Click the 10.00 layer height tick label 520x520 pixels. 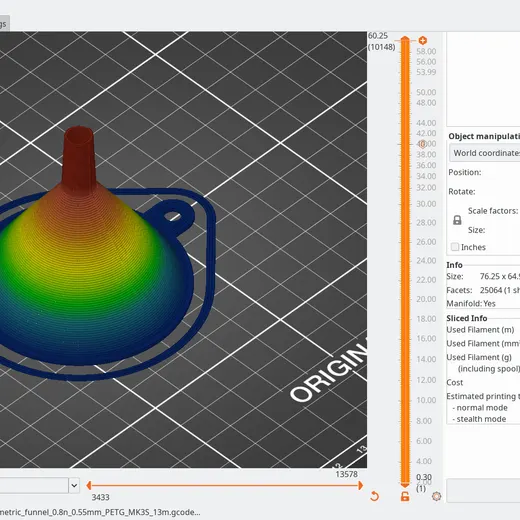point(426,400)
